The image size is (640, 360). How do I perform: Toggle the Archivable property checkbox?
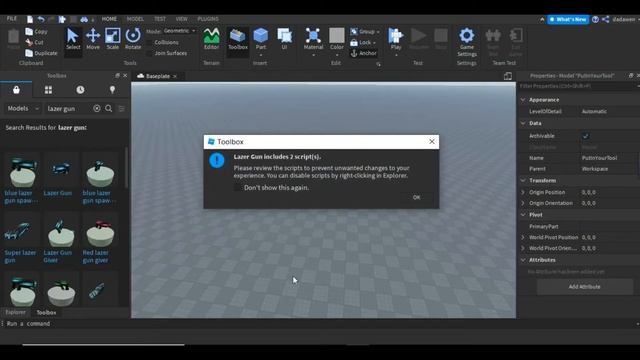coord(586,136)
